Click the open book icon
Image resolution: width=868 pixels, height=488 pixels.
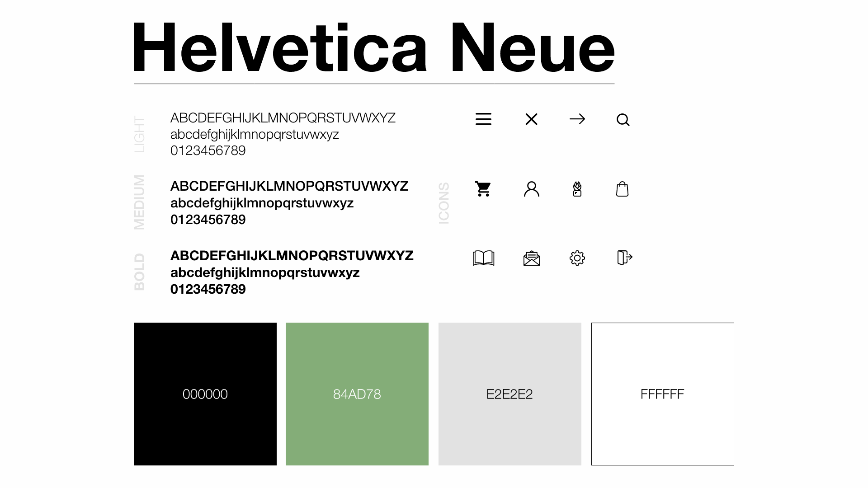tap(483, 258)
